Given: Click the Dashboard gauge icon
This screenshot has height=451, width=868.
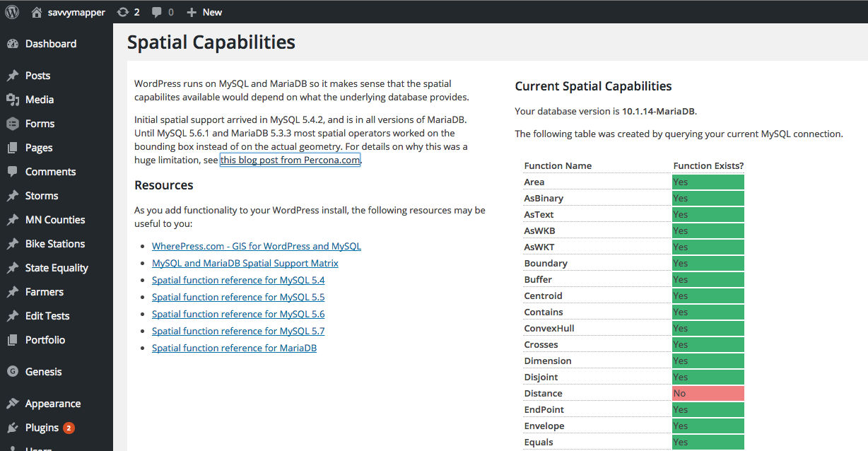Looking at the screenshot, I should tap(13, 44).
